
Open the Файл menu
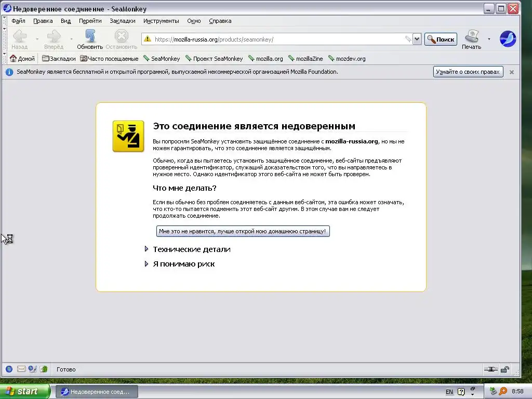[x=18, y=21]
